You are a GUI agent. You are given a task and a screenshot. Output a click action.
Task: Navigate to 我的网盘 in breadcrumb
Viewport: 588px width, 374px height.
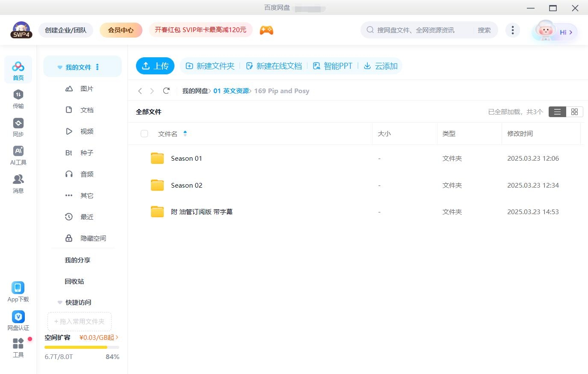[196, 91]
